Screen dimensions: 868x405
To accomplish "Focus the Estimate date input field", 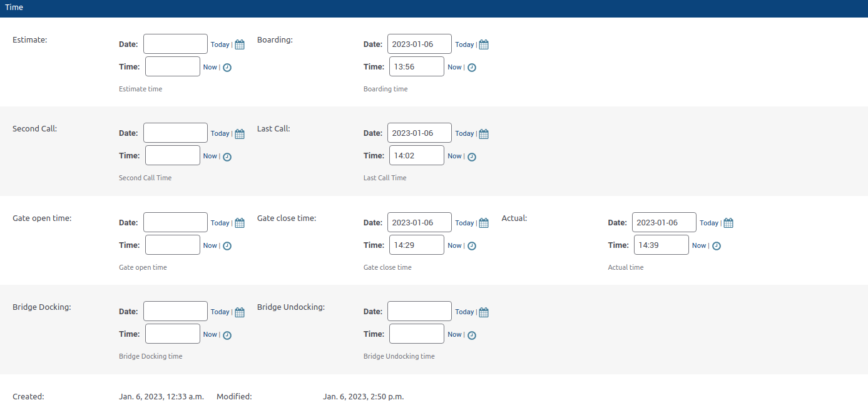I will [175, 44].
